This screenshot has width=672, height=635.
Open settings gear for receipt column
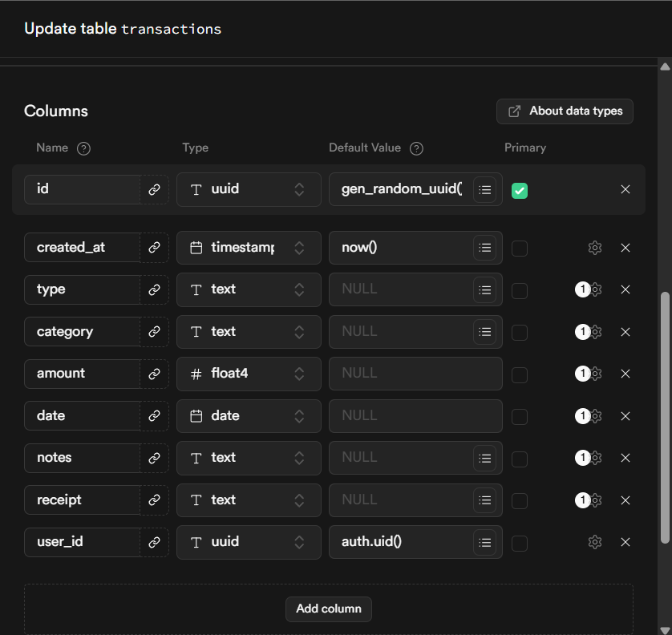coord(596,500)
